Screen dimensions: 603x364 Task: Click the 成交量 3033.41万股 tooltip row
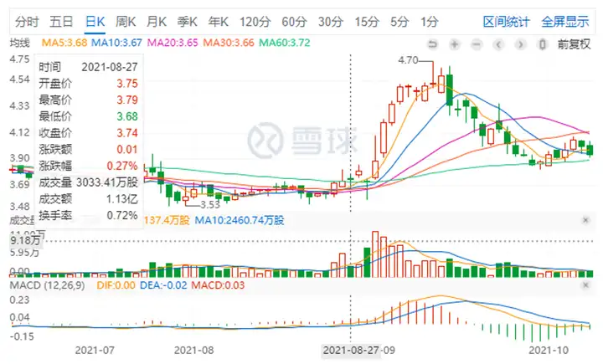pyautogui.click(x=88, y=182)
